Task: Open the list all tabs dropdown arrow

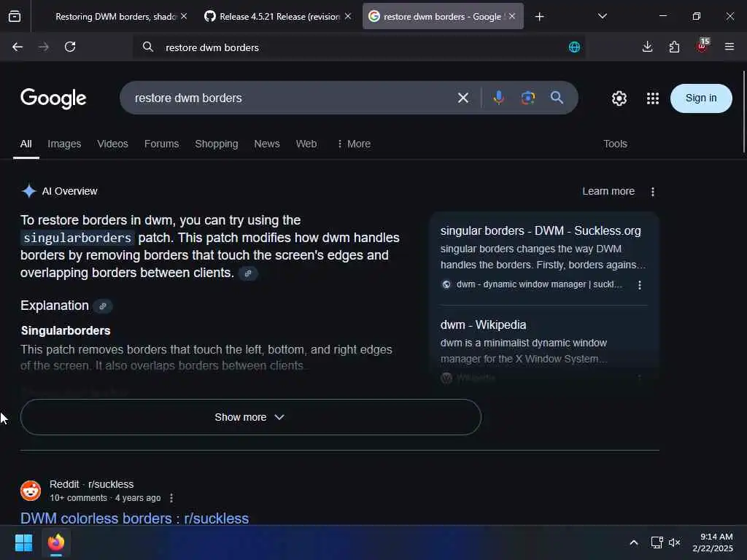Action: click(602, 16)
